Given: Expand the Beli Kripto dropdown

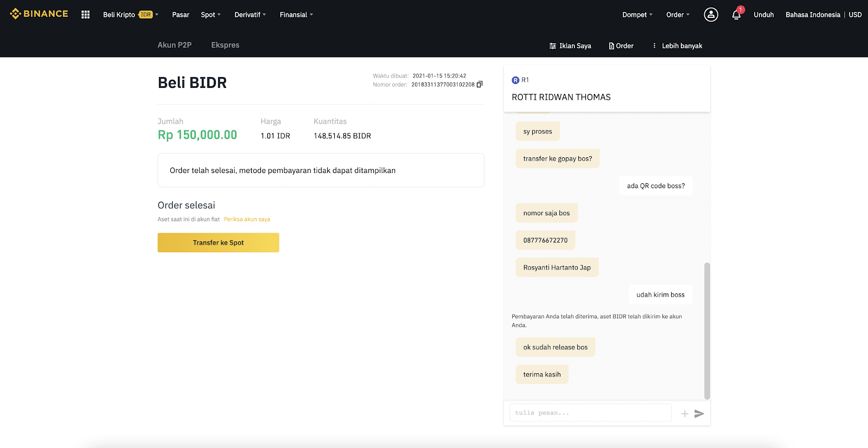Looking at the screenshot, I should [130, 15].
